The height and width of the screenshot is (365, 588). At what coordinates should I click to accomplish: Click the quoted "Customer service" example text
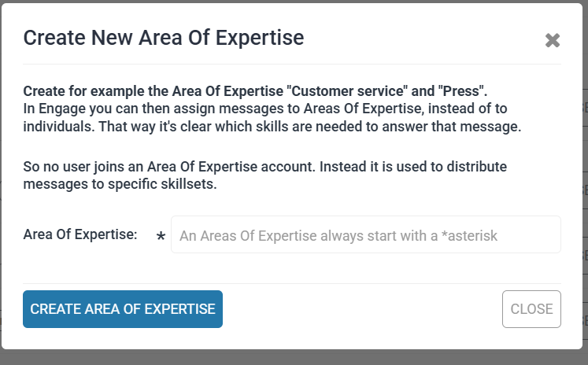(347, 91)
